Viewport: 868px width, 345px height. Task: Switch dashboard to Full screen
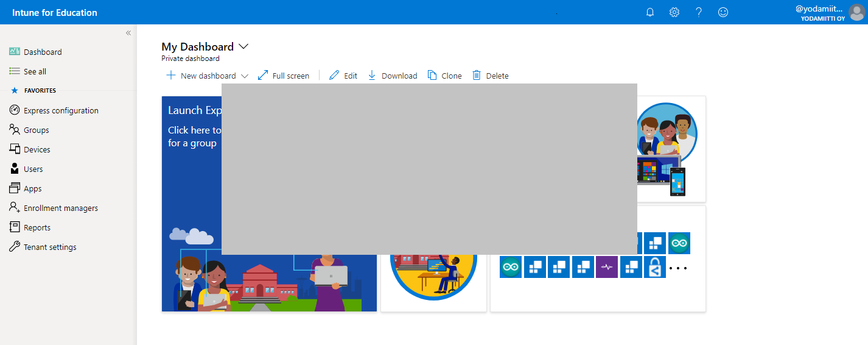pyautogui.click(x=284, y=76)
